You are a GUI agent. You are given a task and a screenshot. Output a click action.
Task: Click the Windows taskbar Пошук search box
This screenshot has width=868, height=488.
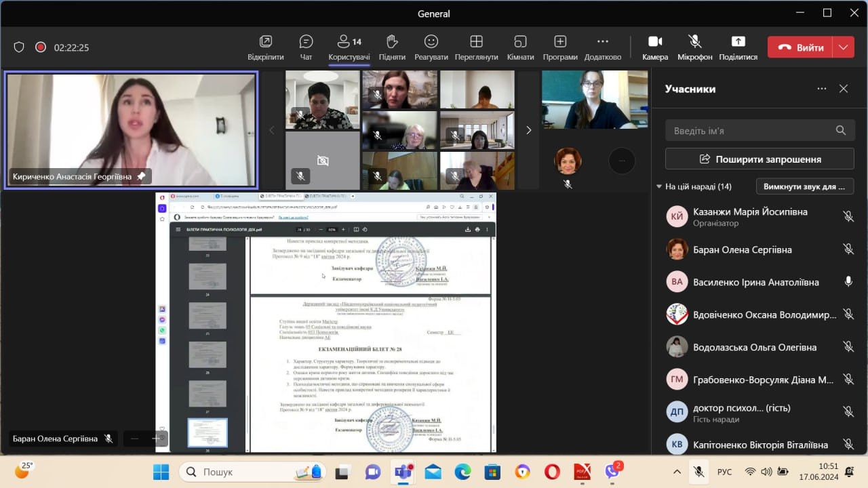pos(253,472)
